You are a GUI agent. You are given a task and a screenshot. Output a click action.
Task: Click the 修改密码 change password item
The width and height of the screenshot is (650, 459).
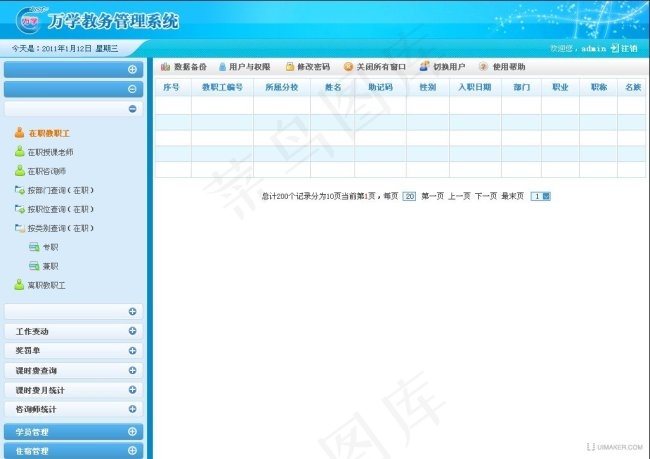coord(308,67)
